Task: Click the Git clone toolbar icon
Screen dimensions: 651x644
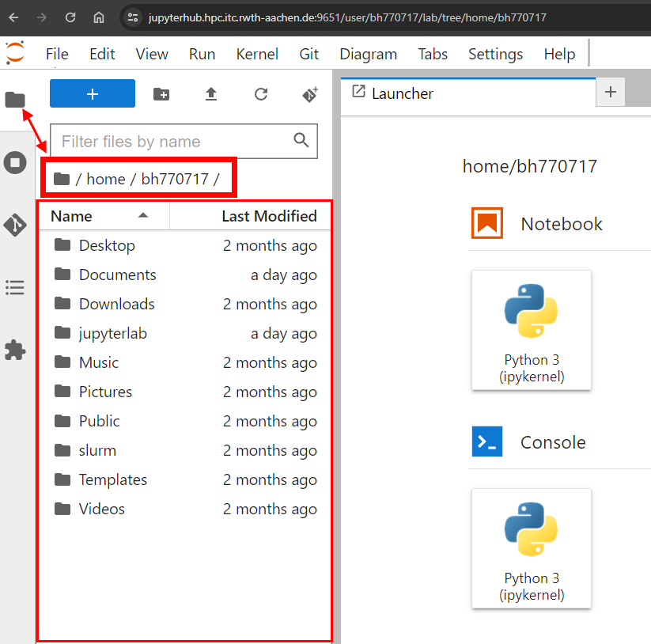Action: tap(310, 94)
